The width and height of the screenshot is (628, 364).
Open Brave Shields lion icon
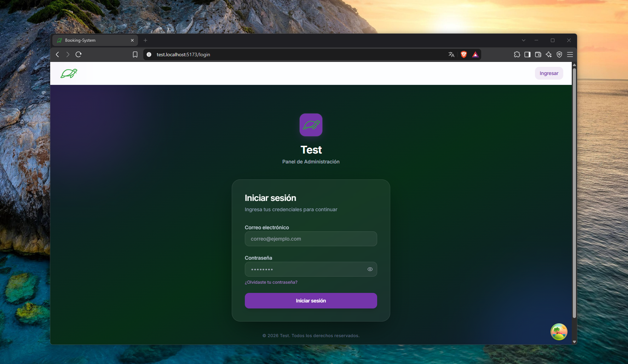click(463, 54)
